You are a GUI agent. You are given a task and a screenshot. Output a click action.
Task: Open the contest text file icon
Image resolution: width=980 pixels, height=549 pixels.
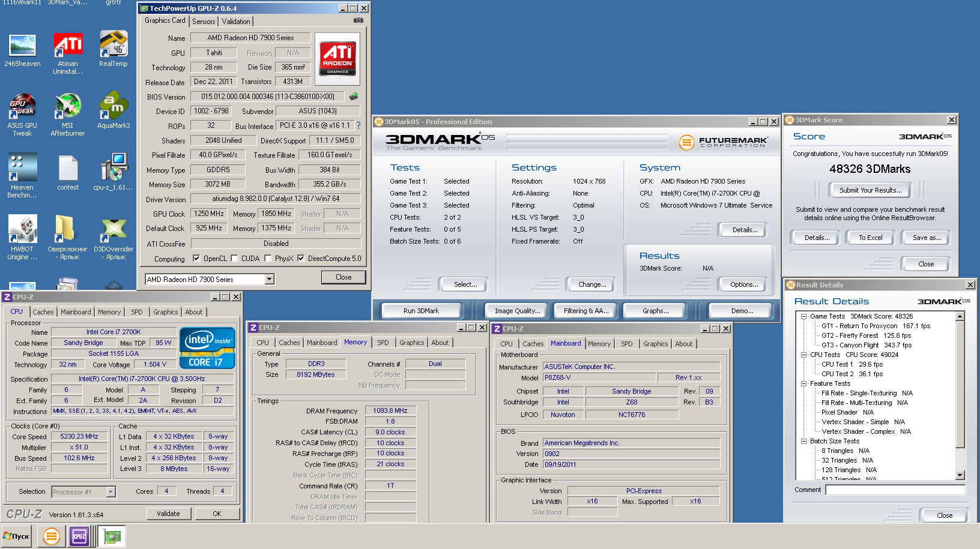(68, 173)
